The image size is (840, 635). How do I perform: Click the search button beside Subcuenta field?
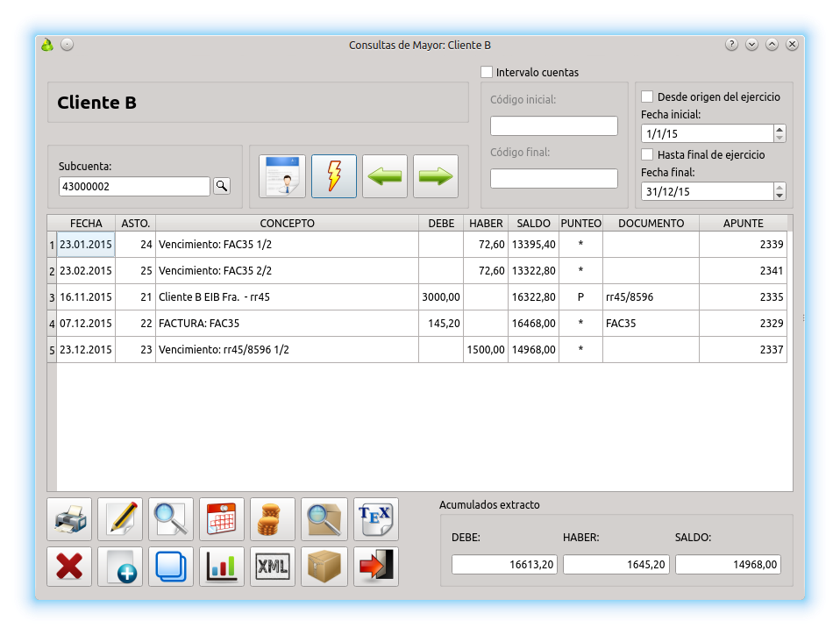[x=222, y=186]
